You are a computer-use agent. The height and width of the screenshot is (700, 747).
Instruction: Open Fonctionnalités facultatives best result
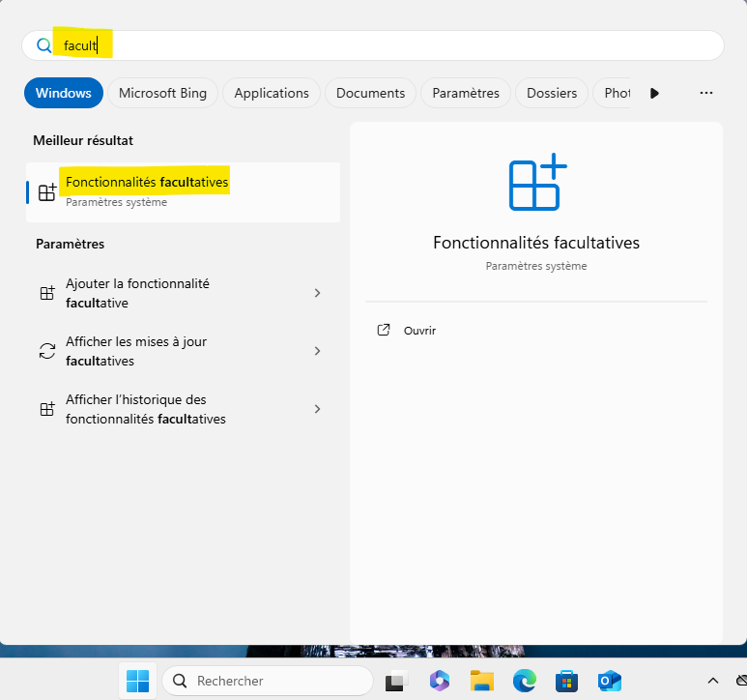[183, 192]
